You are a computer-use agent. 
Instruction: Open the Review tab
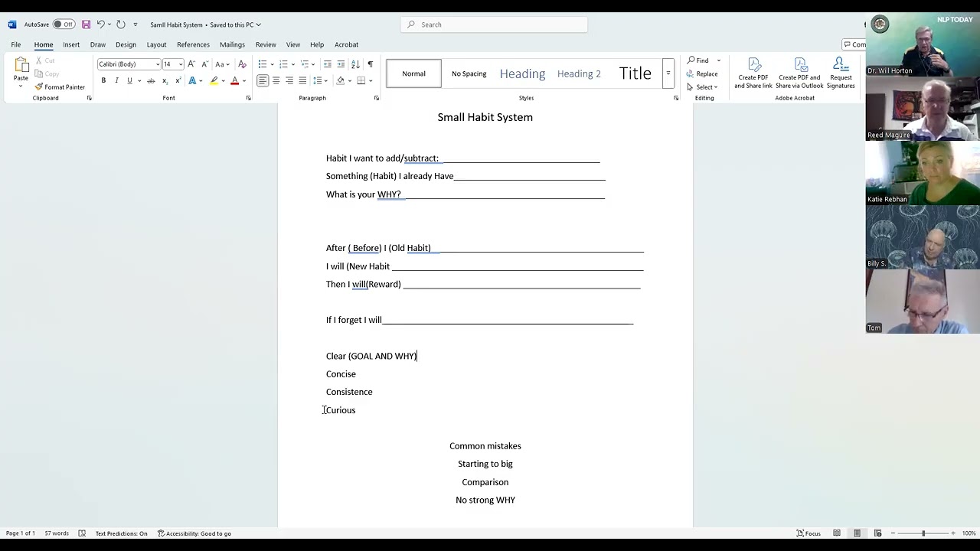coord(266,44)
